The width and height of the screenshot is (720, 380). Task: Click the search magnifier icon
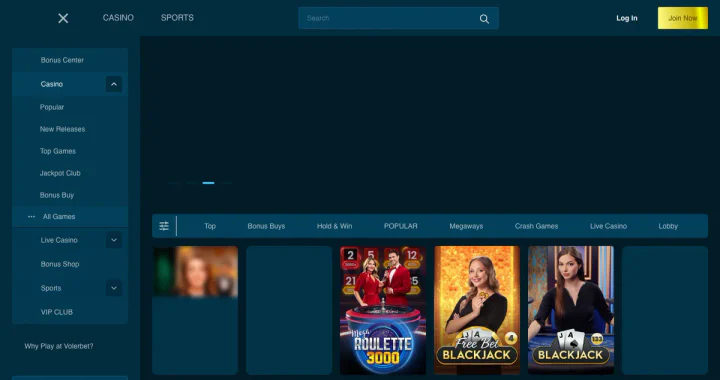tap(484, 19)
